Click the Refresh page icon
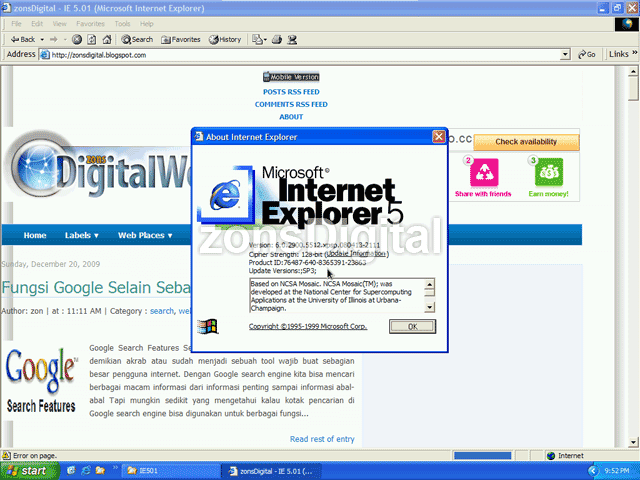 [92, 40]
